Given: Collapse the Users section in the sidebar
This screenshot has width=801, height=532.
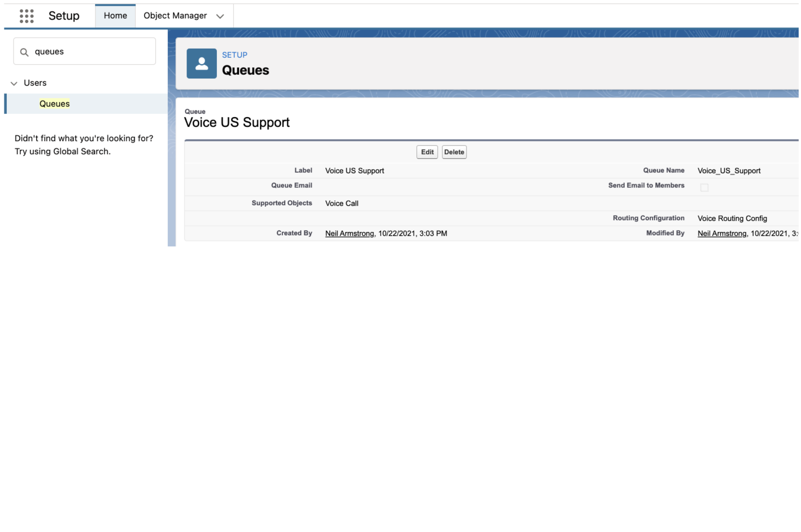Looking at the screenshot, I should pyautogui.click(x=14, y=83).
